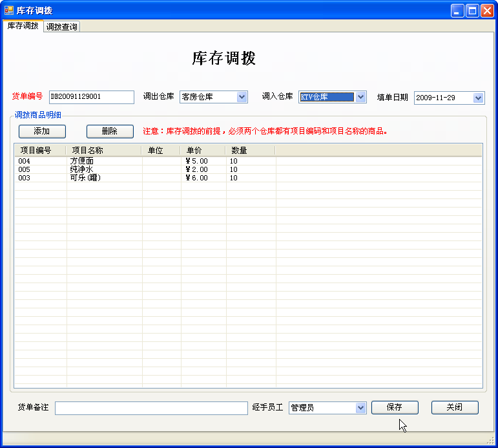Click the 货单备注 text field
Screen dimensions: 498x448
pyautogui.click(x=151, y=409)
